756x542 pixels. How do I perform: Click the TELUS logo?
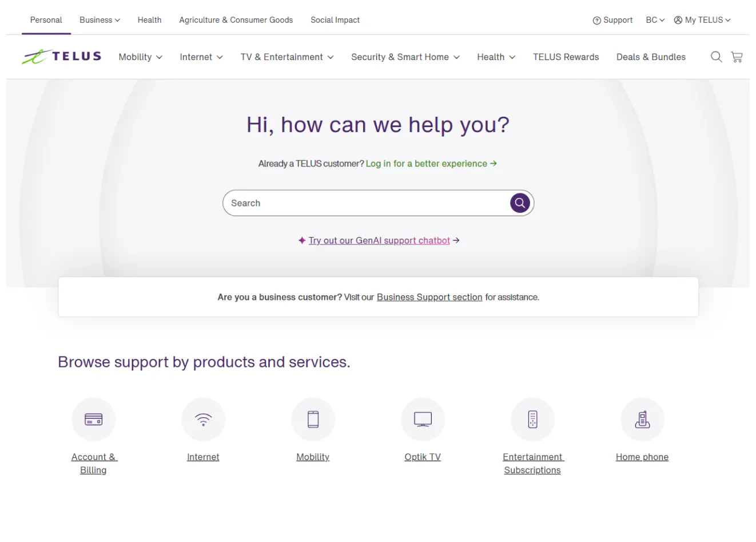pyautogui.click(x=62, y=57)
